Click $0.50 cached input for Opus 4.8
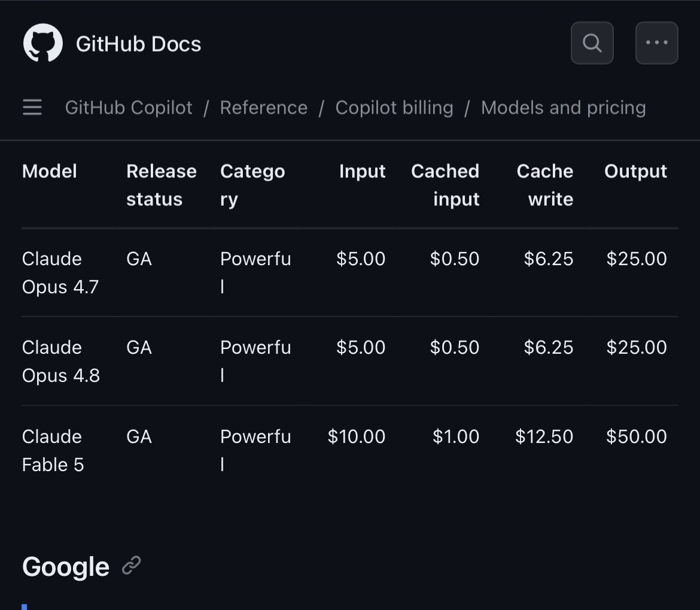The image size is (700, 610). point(455,347)
